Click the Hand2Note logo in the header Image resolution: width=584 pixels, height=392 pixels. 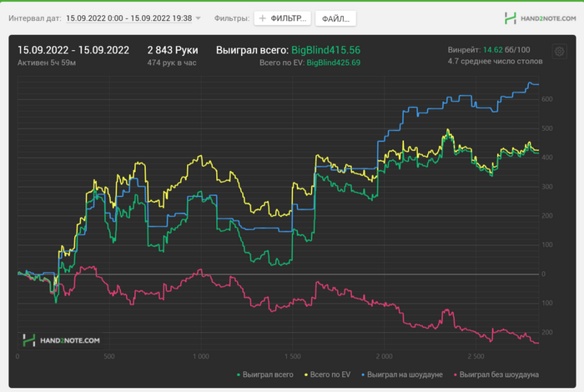coord(540,18)
